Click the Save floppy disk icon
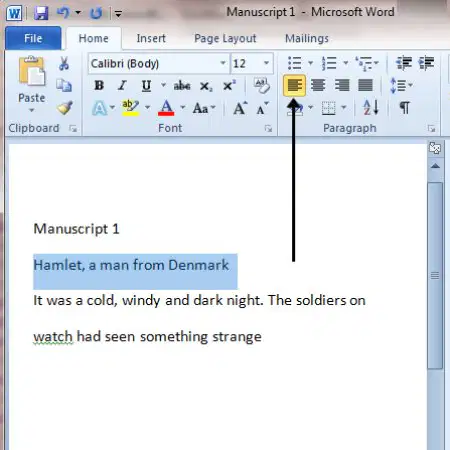The width and height of the screenshot is (450, 450). point(41,13)
